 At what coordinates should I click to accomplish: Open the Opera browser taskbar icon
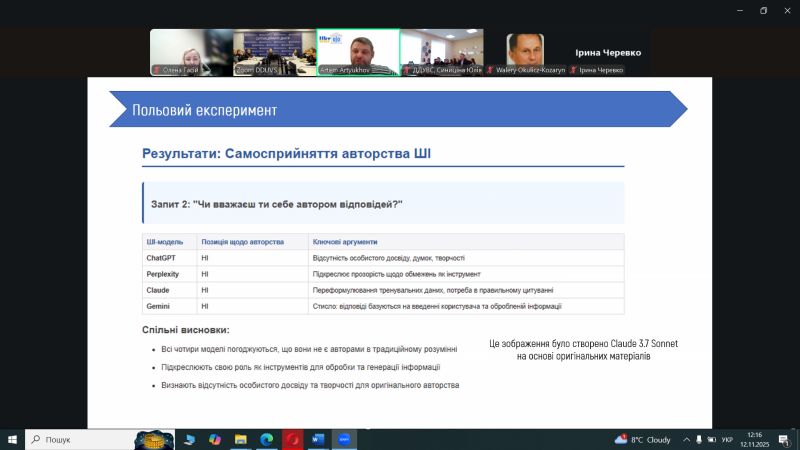click(293, 439)
